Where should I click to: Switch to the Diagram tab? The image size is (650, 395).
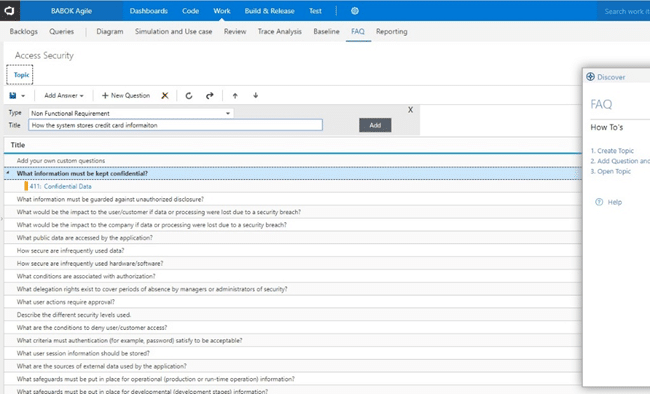coord(109,32)
